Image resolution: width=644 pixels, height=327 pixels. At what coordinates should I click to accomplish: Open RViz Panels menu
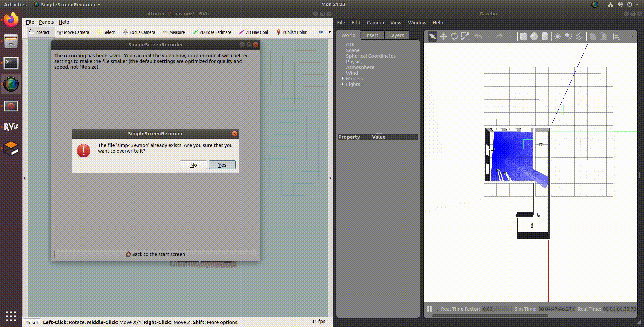[x=46, y=22]
